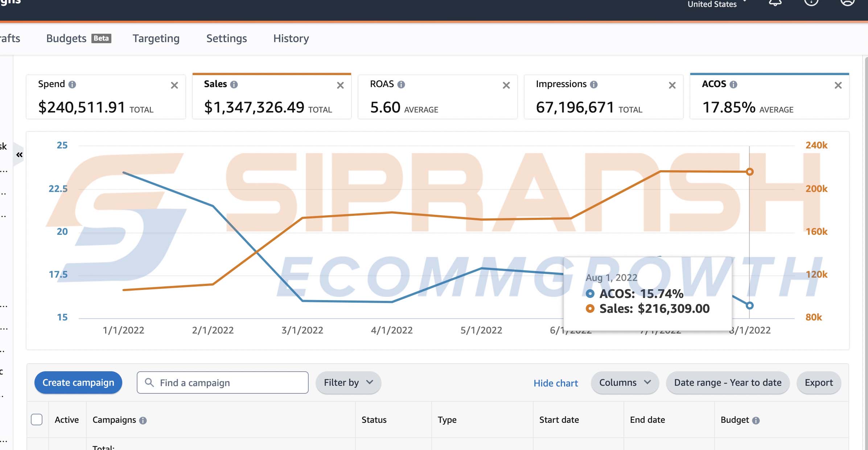Click the Impressions info icon
Viewport: 868px width, 450px height.
tap(593, 85)
